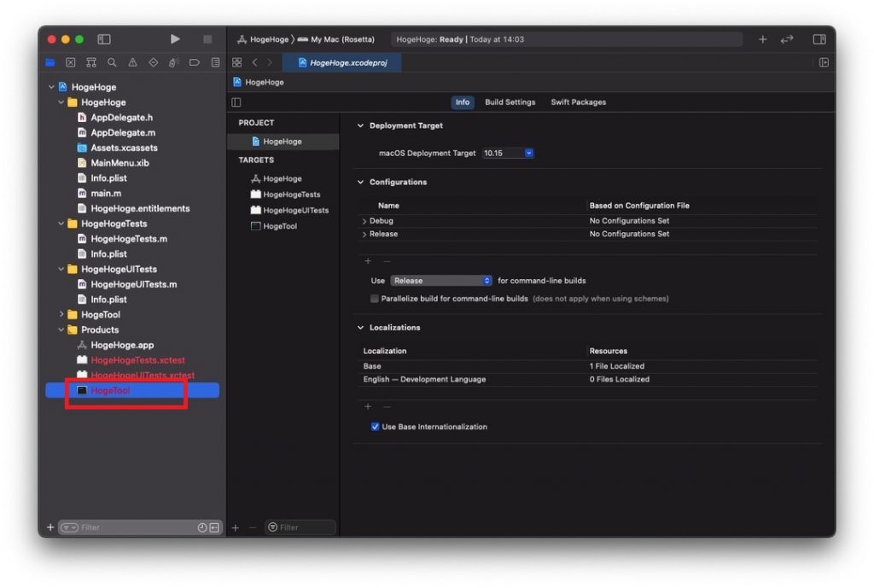
Task: Open the Project navigator folder icon
Action: pyautogui.click(x=50, y=62)
